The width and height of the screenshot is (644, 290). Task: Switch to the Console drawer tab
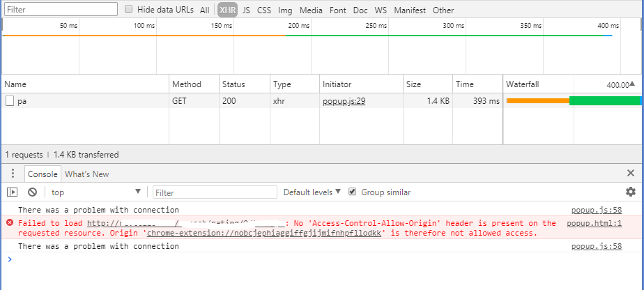tap(43, 174)
